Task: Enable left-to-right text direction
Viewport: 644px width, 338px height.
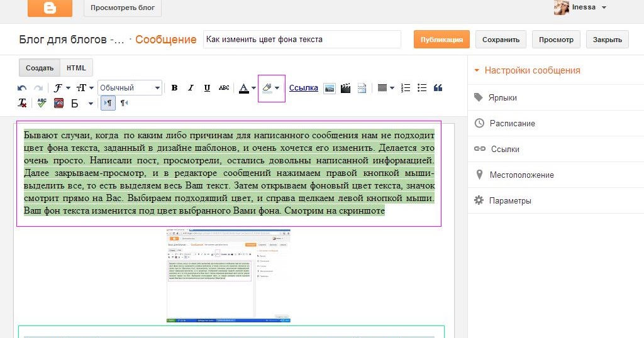Action: coord(108,103)
